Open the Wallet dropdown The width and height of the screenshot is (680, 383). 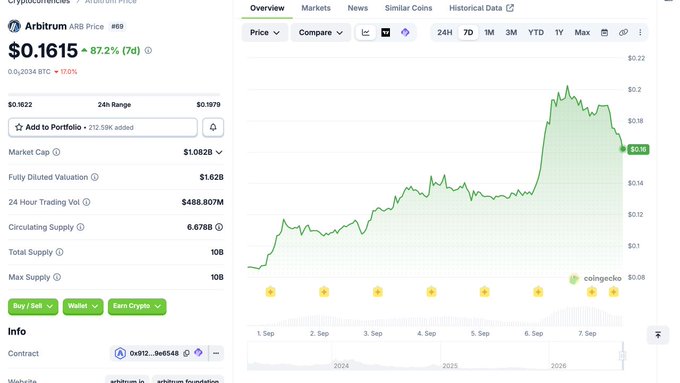83,306
